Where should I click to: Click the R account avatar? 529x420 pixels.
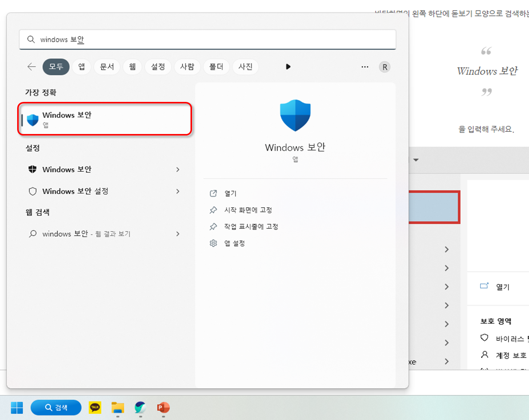tap(385, 67)
